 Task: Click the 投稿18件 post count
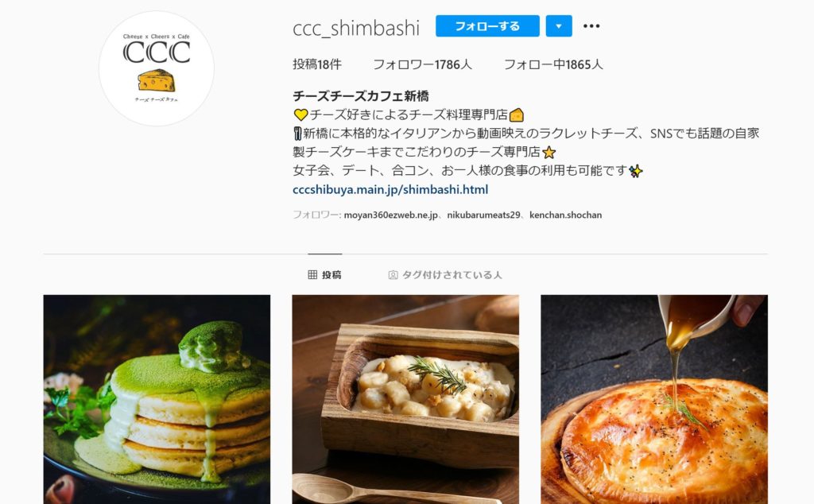coord(317,64)
